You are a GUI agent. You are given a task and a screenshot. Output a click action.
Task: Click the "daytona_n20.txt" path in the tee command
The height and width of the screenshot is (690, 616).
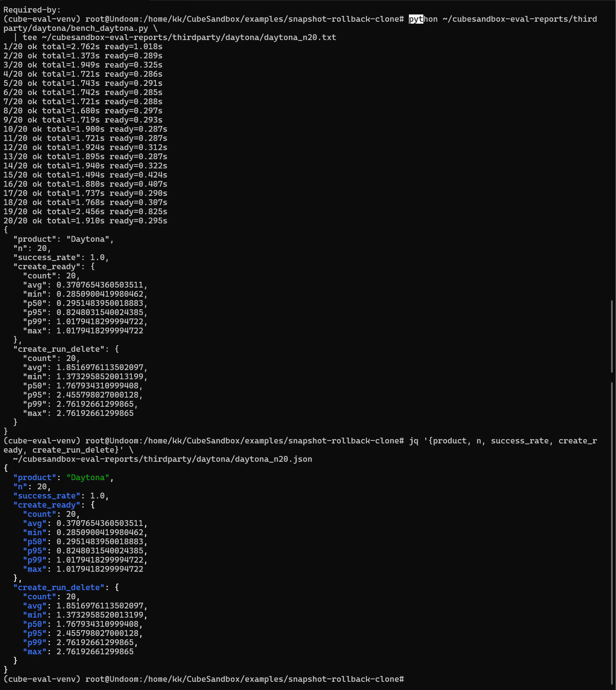pyautogui.click(x=300, y=37)
